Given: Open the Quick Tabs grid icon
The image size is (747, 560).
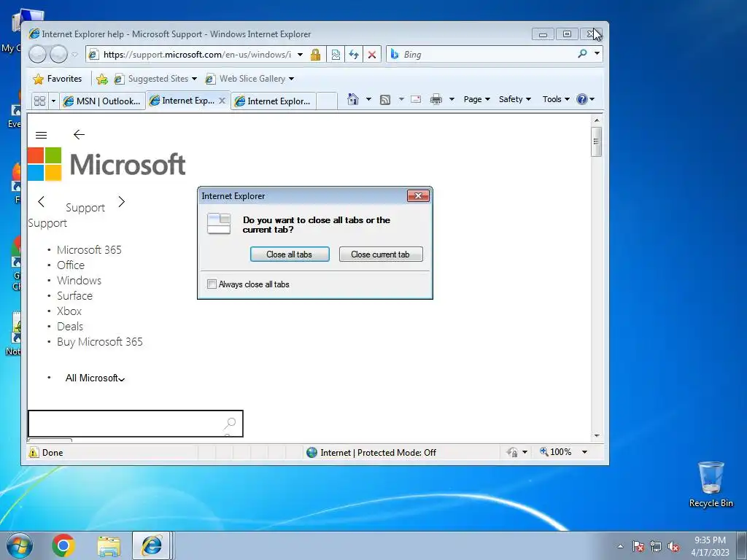Looking at the screenshot, I should [x=39, y=101].
